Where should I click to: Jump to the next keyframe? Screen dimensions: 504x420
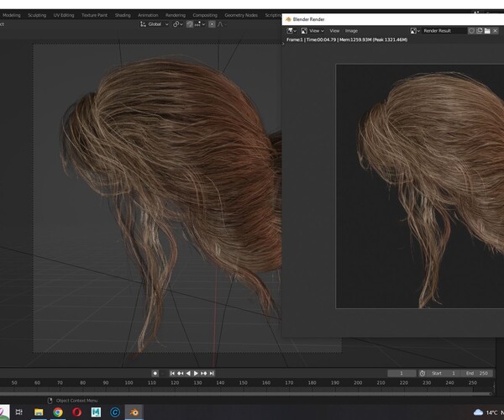pos(204,374)
